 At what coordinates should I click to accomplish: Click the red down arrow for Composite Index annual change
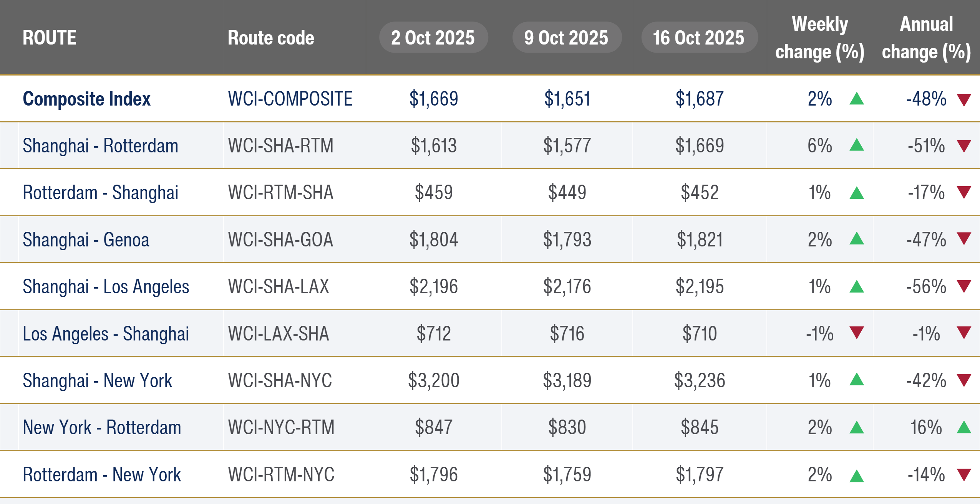(x=964, y=100)
